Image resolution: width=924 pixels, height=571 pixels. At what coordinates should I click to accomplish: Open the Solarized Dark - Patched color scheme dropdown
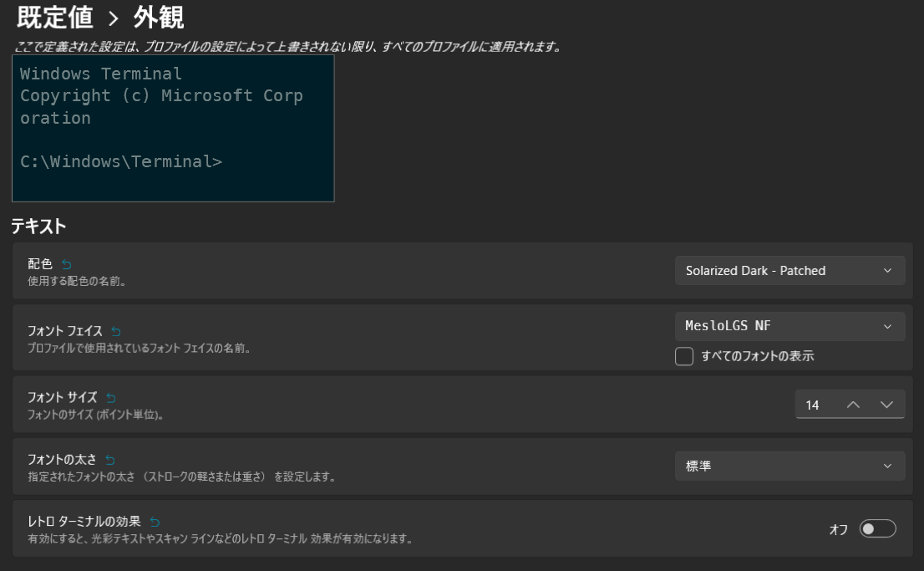coord(789,271)
